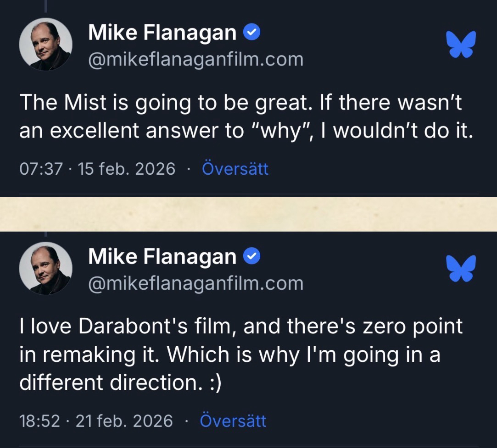Viewport: 497px width, 448px height.
Task: Click the verified badge on The Mist post
Action: [252, 33]
